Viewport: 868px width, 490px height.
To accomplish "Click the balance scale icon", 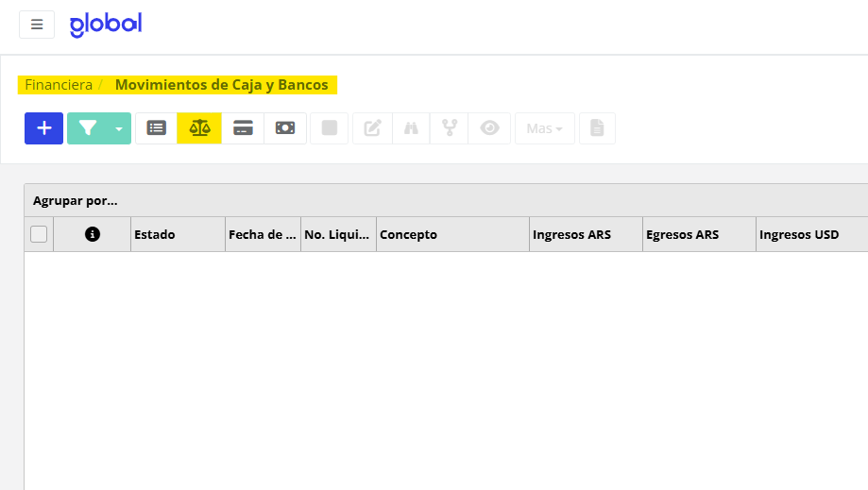I will [x=199, y=128].
